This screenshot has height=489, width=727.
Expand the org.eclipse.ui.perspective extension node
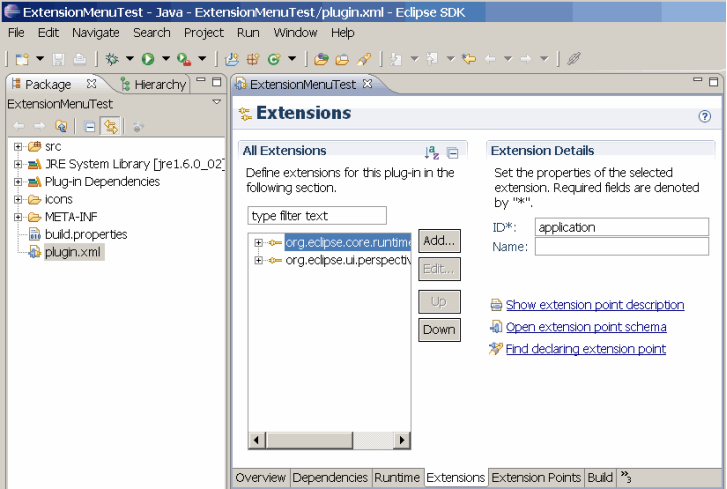[x=258, y=260]
